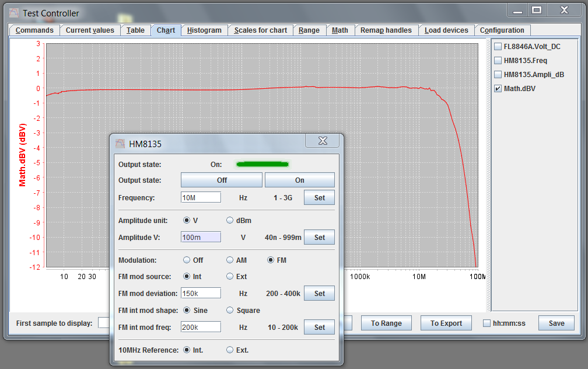Switch 10MHz Reference to Ext.
Image resolution: width=588 pixels, height=369 pixels.
tap(230, 350)
